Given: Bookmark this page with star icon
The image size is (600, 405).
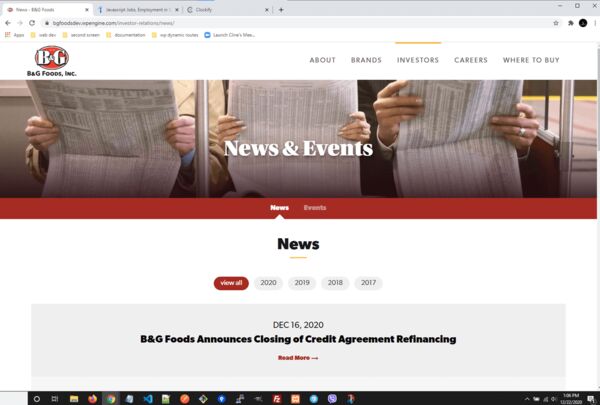Looking at the screenshot, I should (x=556, y=23).
